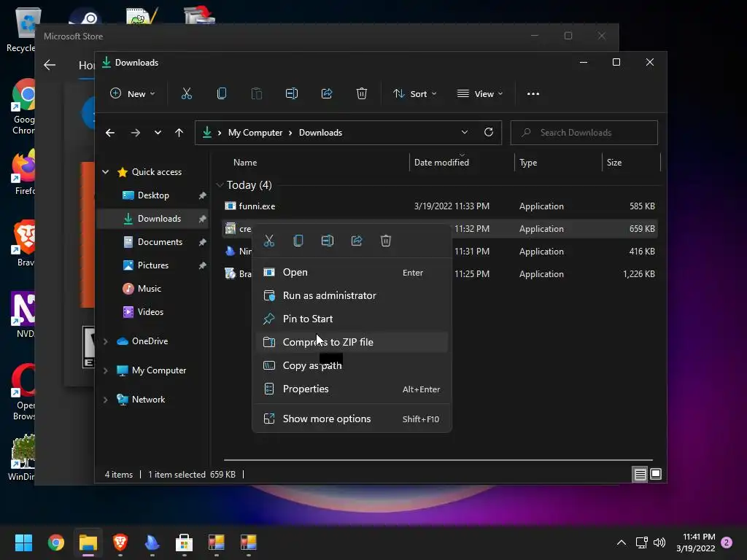The image size is (747, 560).
Task: Expand the Network tree node
Action: (105, 400)
